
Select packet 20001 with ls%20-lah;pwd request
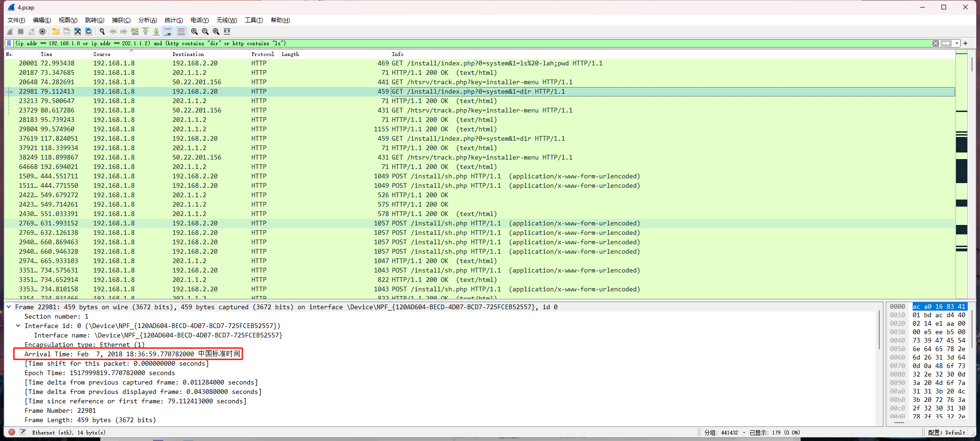click(x=480, y=63)
